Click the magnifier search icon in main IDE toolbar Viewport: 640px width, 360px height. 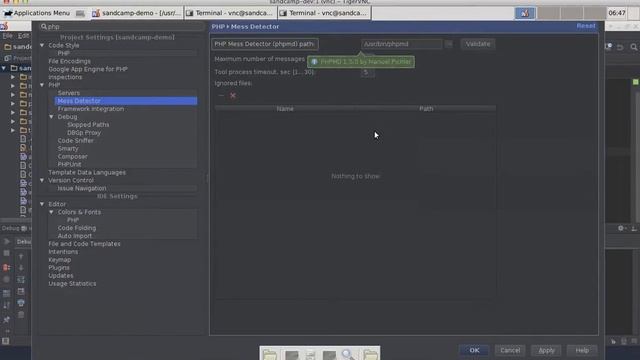[633, 47]
